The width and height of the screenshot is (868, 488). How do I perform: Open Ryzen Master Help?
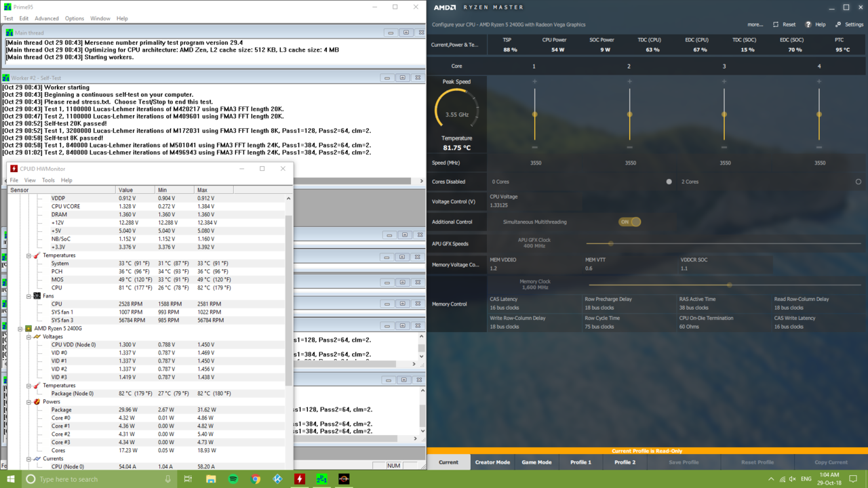point(815,24)
